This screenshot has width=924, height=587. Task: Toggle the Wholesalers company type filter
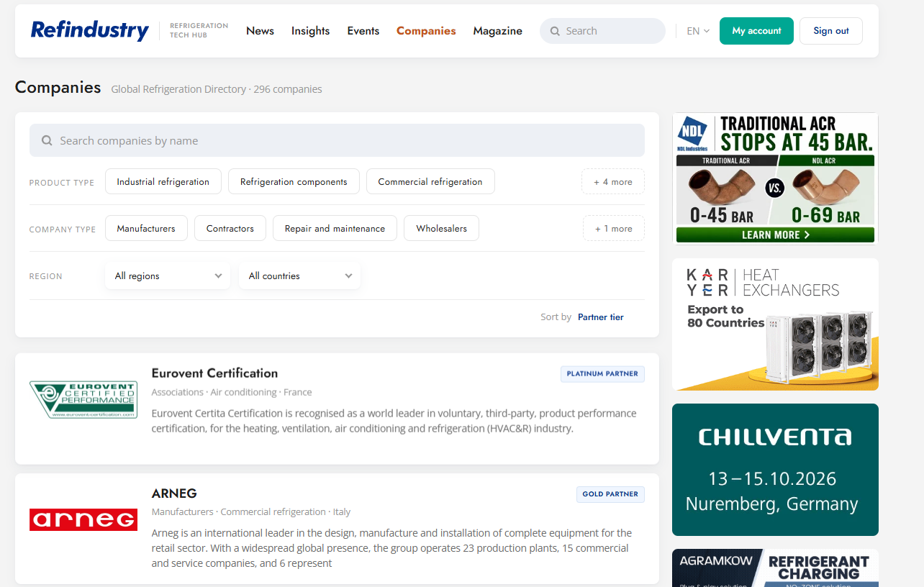(x=441, y=229)
